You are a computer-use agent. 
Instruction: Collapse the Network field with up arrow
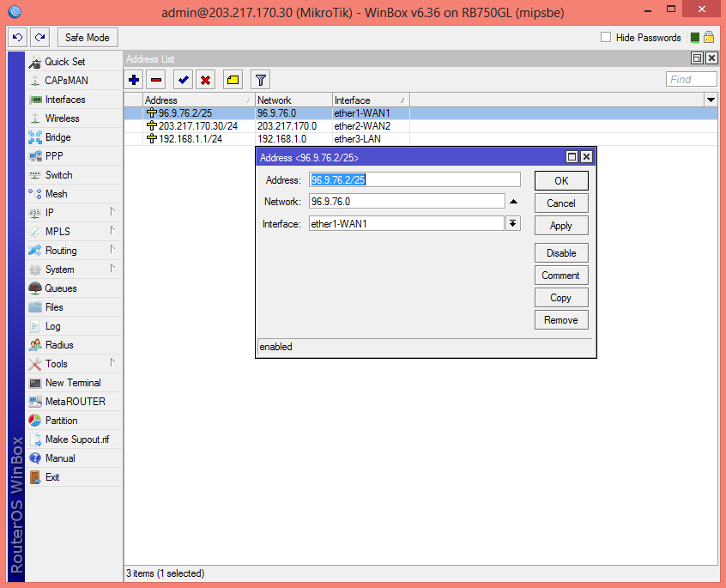coord(513,202)
